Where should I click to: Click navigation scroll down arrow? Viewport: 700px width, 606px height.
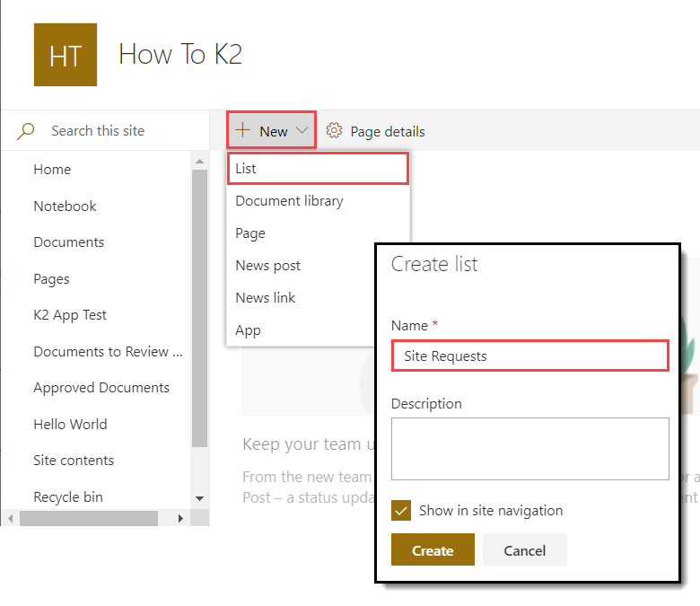[199, 498]
